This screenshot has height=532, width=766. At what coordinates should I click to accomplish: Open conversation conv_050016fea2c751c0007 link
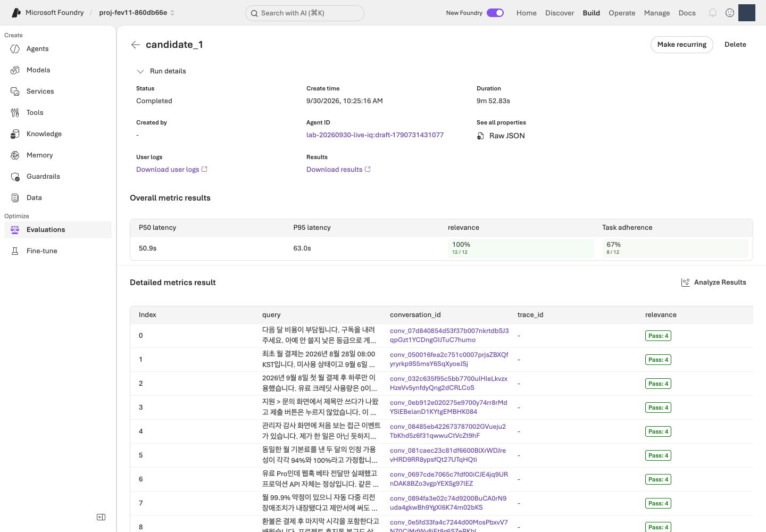(449, 360)
